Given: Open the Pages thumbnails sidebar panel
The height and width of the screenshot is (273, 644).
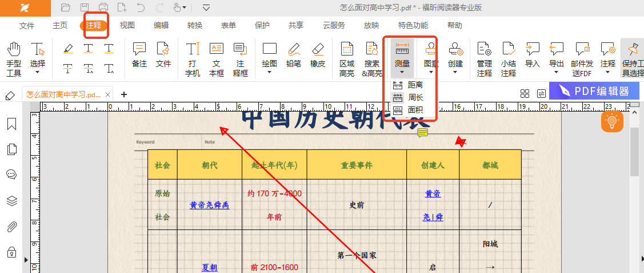Looking at the screenshot, I should (12, 149).
